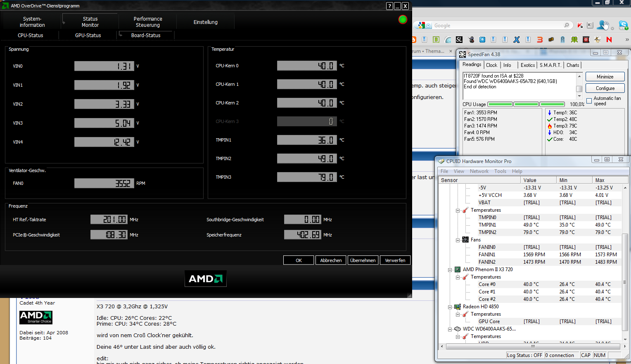Click the blue down arrow beside Temp1

[x=550, y=113]
